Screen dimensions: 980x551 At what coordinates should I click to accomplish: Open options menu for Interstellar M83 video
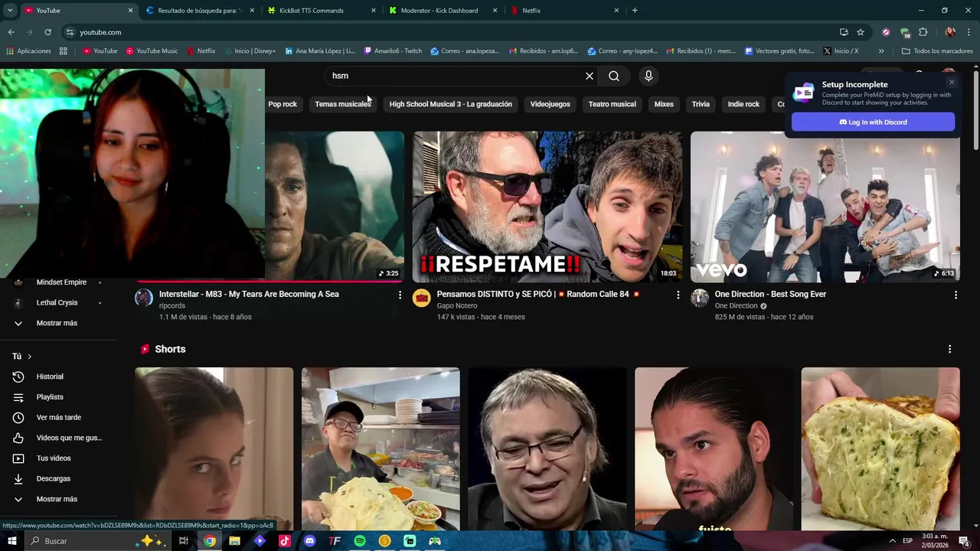[x=400, y=295]
